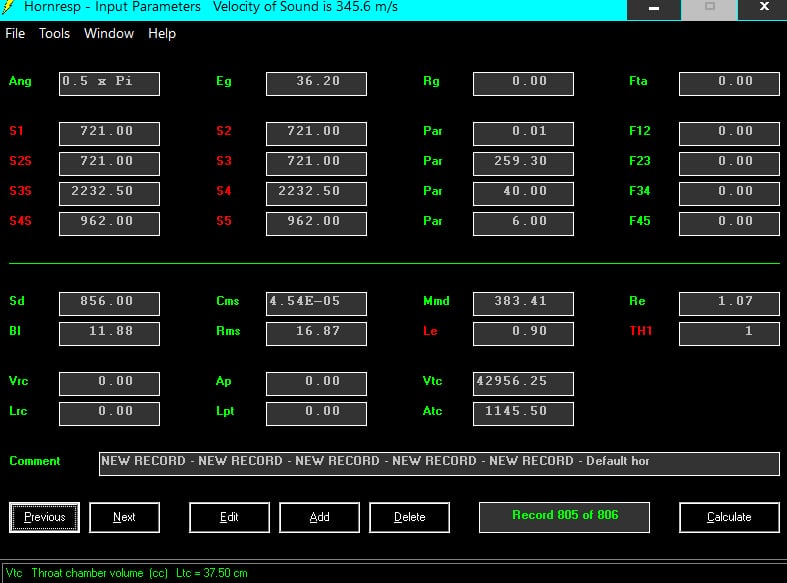Select the Ang field showing 0.5 x Pi

109,84
